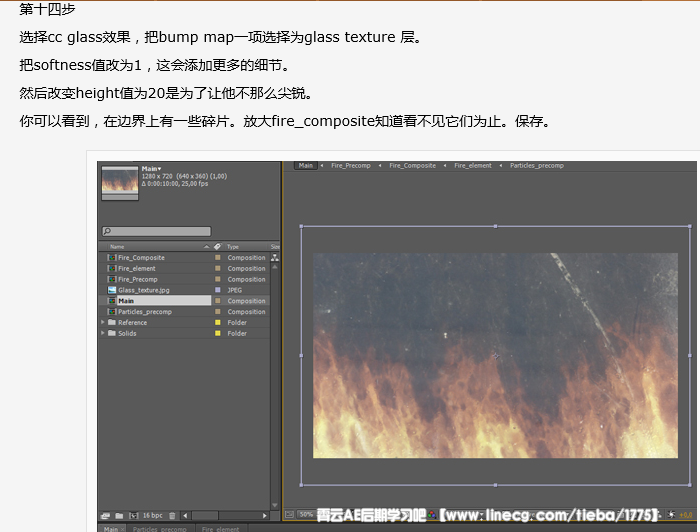The width and height of the screenshot is (700, 532).
Task: Click the JPEG type text of Glass_texture.jpg
Action: tap(234, 290)
